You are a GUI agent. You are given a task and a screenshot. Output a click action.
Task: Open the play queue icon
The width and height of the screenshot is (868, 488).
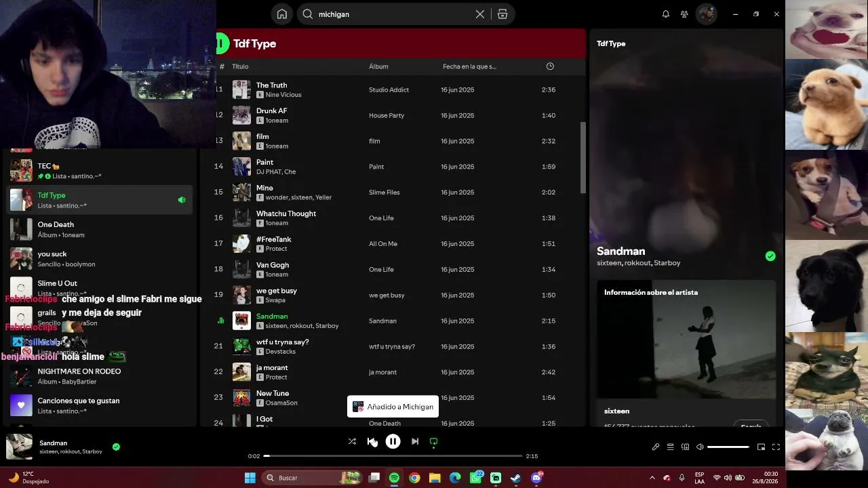[670, 447]
